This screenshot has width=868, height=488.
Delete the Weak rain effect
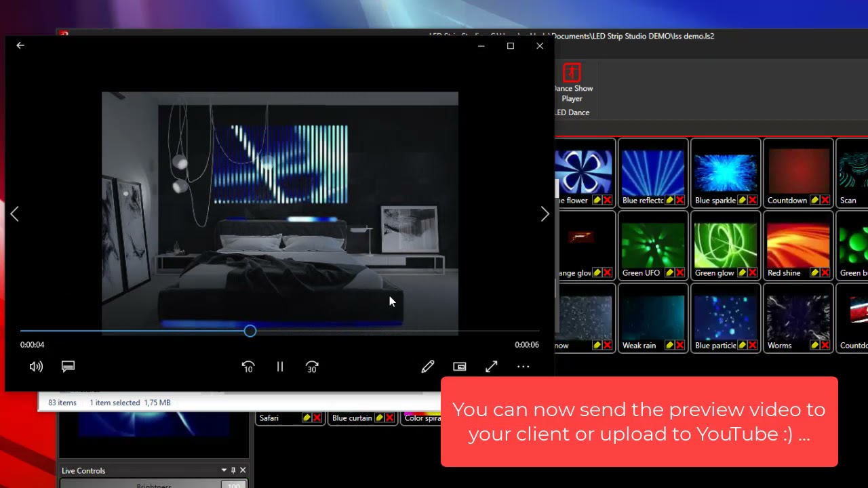[x=679, y=346]
